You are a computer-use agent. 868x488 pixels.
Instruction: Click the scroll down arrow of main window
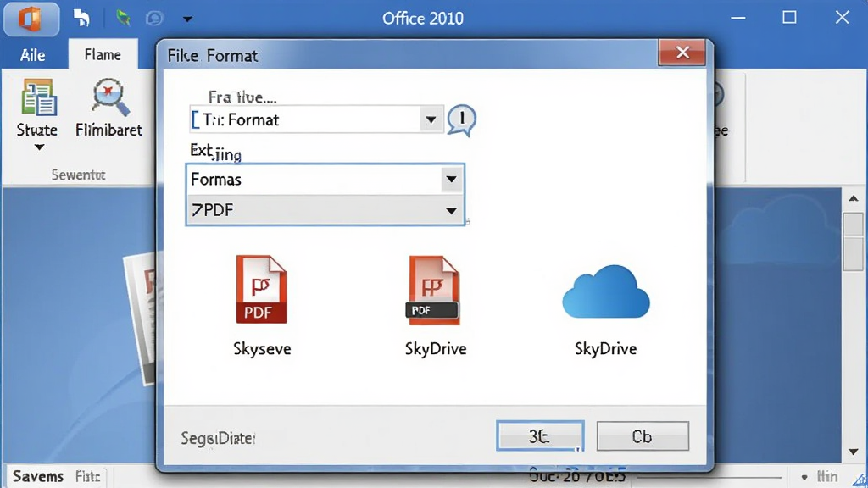pos(853,452)
